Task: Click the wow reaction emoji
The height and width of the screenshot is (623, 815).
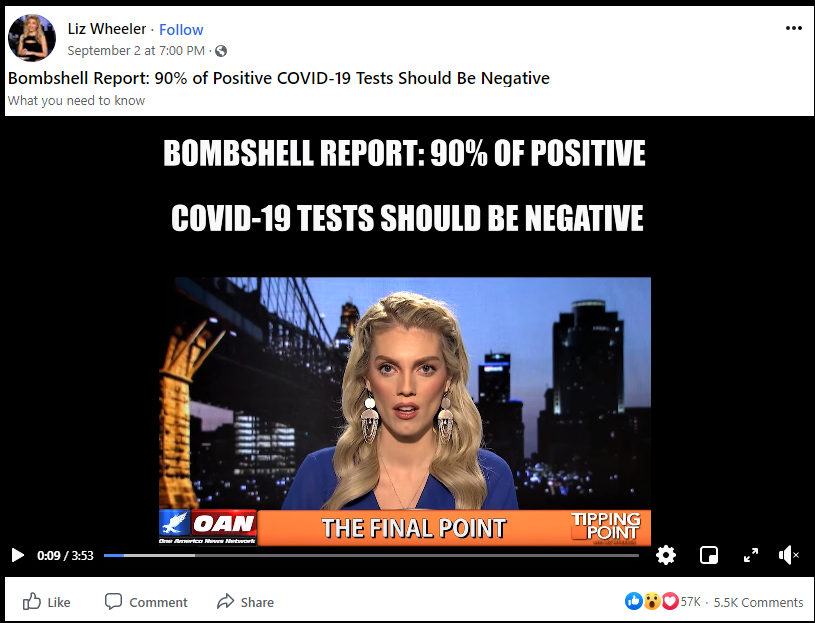Action: 652,601
